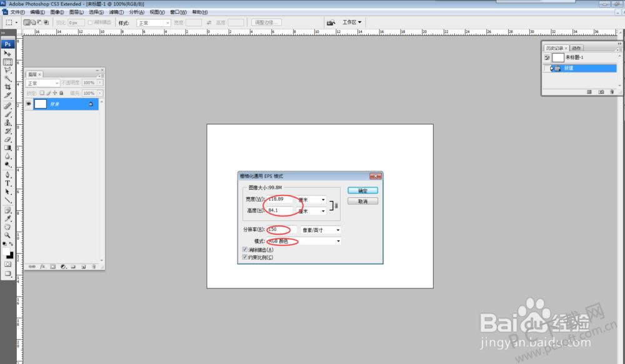Open the 文件 menu

(17, 12)
